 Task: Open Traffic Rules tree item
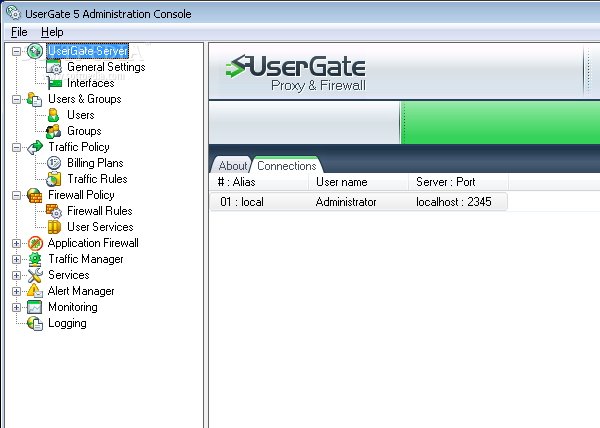(97, 179)
